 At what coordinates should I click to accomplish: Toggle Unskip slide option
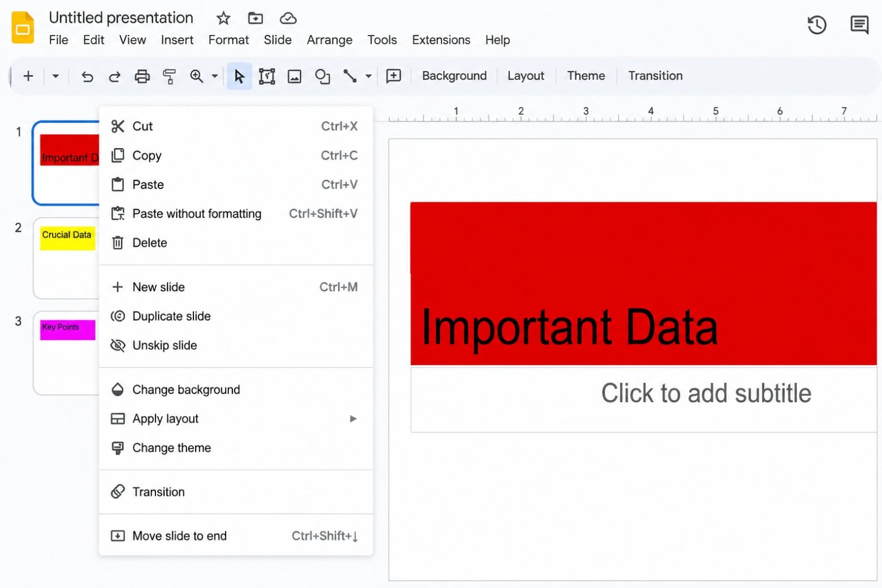click(236, 345)
